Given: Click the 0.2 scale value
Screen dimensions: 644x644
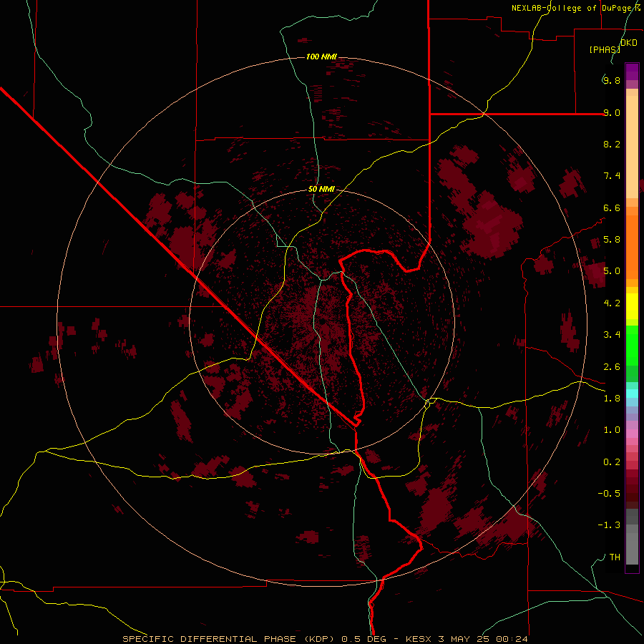Looking at the screenshot, I should [612, 462].
